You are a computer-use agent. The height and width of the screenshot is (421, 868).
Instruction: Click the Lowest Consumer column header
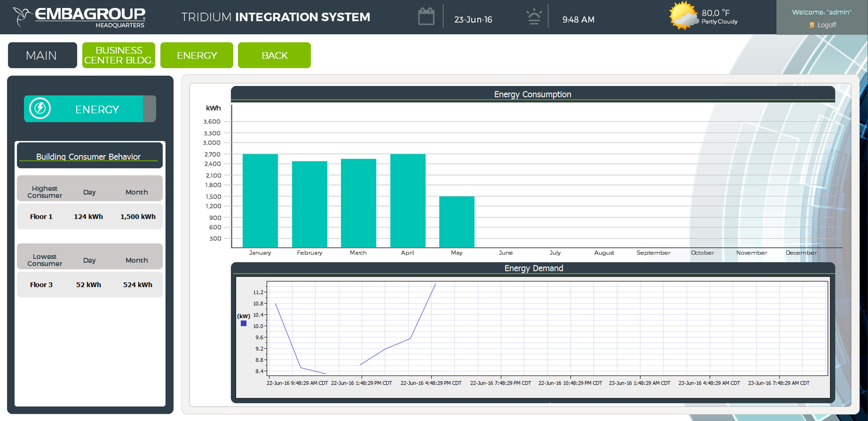(x=45, y=260)
